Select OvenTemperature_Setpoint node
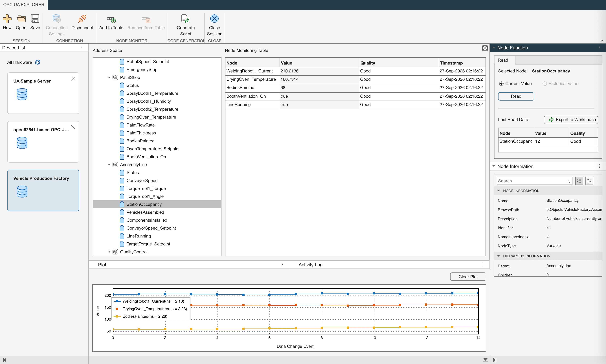This screenshot has width=606, height=364. 153,149
